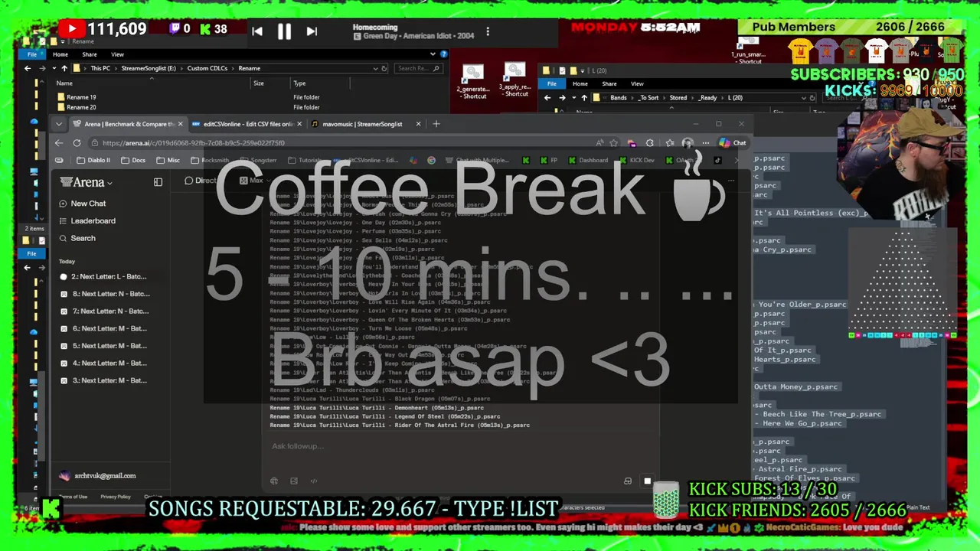Open Share tab in Rename explorer window

(x=90, y=54)
